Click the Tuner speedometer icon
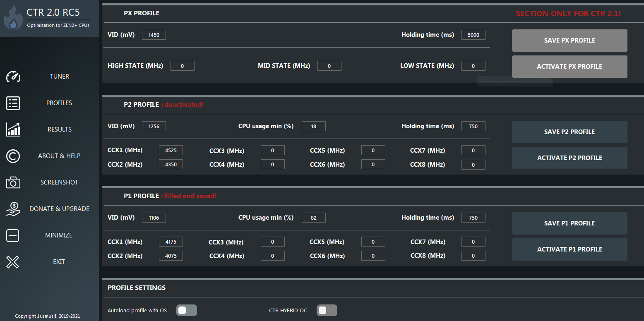 click(13, 77)
